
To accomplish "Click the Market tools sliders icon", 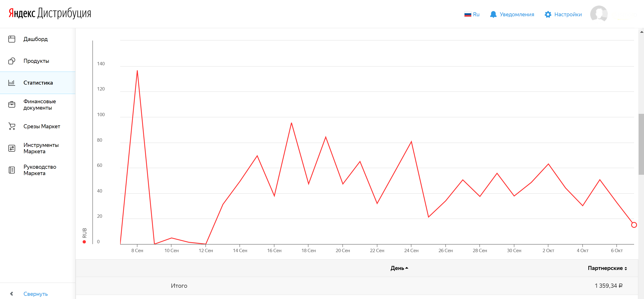I will pos(12,148).
